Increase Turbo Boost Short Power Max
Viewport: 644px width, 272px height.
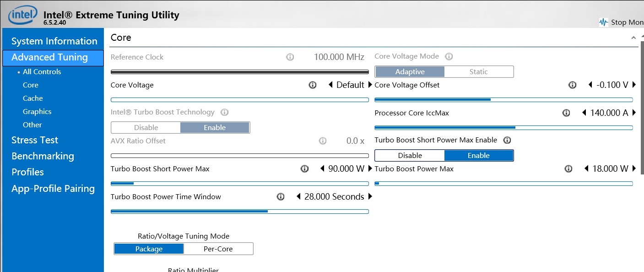370,169
